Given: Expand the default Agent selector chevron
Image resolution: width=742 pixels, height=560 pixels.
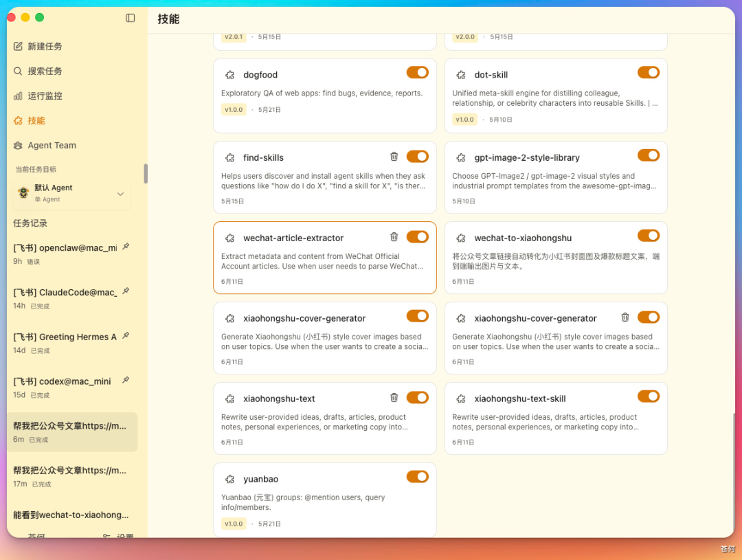Looking at the screenshot, I should [120, 194].
